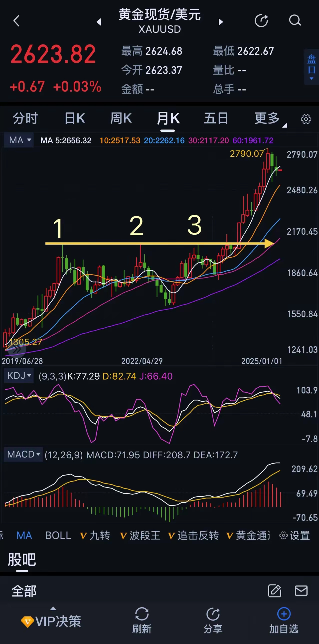Screen dimensions: 319x644
Task: Select the 五日 chart tab
Action: (x=216, y=118)
